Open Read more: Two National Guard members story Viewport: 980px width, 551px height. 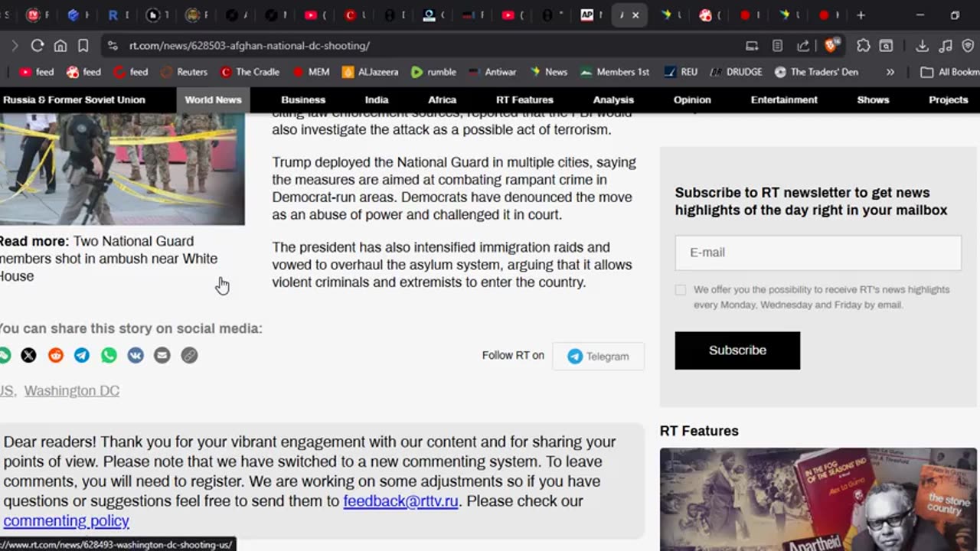(108, 259)
